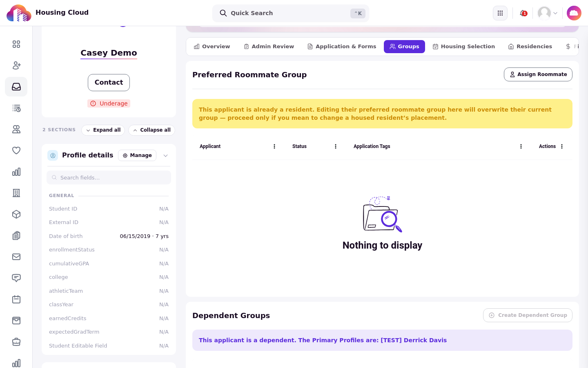Open the Application & Forms tab
588x368 pixels.
click(x=342, y=47)
